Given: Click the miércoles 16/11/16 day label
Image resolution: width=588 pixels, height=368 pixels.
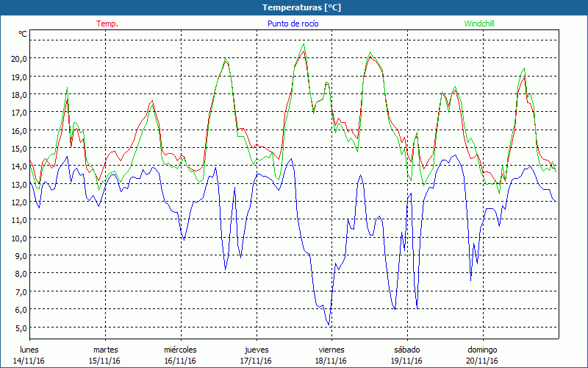Looking at the screenshot, I should [x=180, y=355].
